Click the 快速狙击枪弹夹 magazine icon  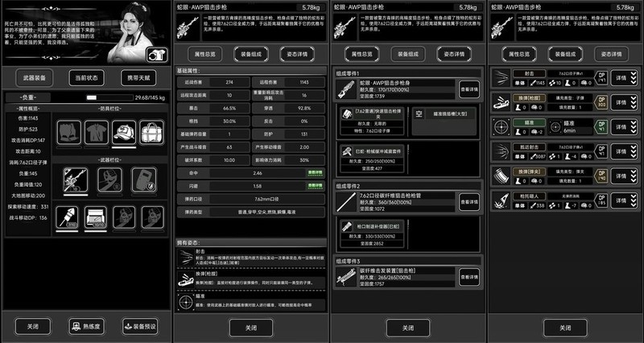pyautogui.click(x=348, y=114)
